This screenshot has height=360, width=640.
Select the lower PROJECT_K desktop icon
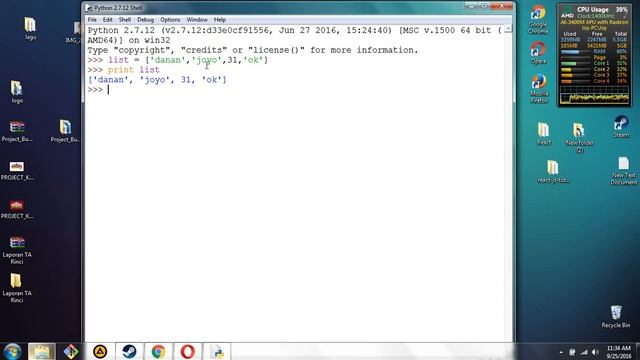click(17, 209)
